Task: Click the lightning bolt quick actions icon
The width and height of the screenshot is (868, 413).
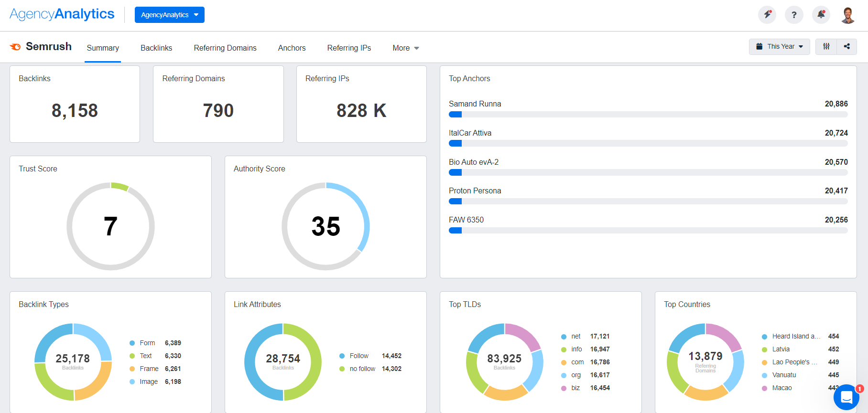Action: 767,15
